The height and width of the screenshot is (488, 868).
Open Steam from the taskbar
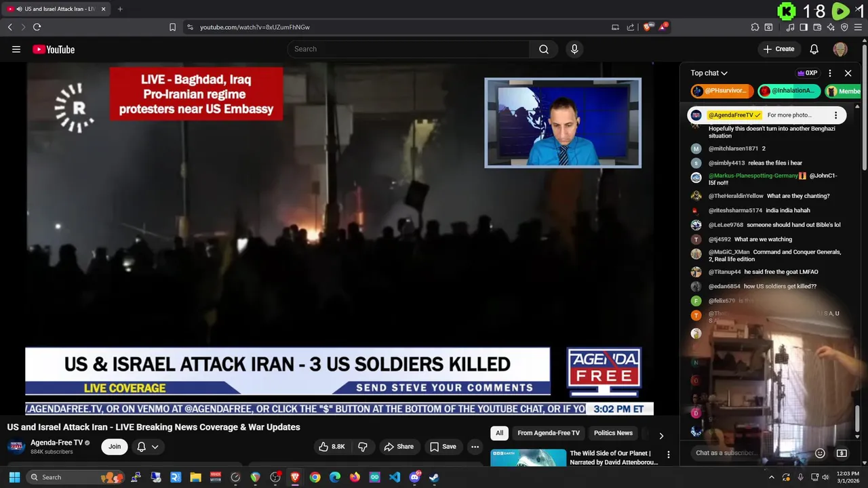pyautogui.click(x=434, y=477)
